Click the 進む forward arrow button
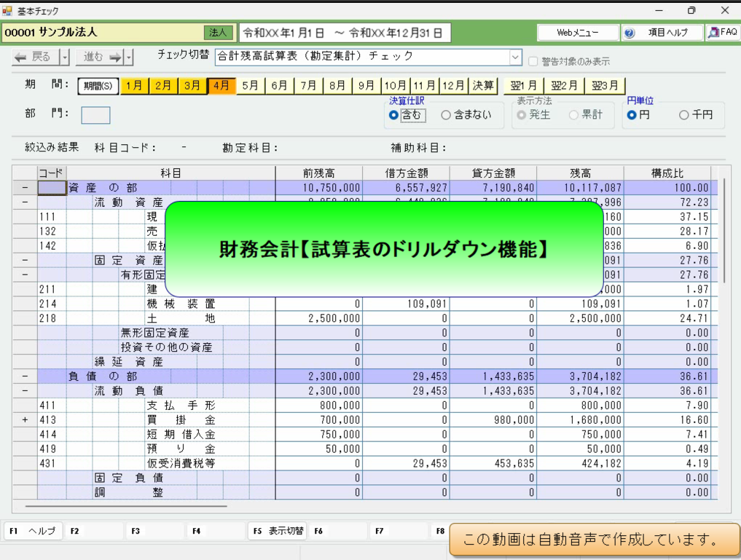This screenshot has height=560, width=741. pyautogui.click(x=98, y=57)
